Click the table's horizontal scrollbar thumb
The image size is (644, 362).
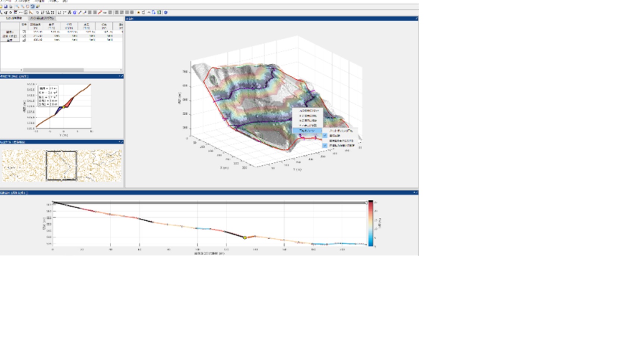(x=53, y=70)
